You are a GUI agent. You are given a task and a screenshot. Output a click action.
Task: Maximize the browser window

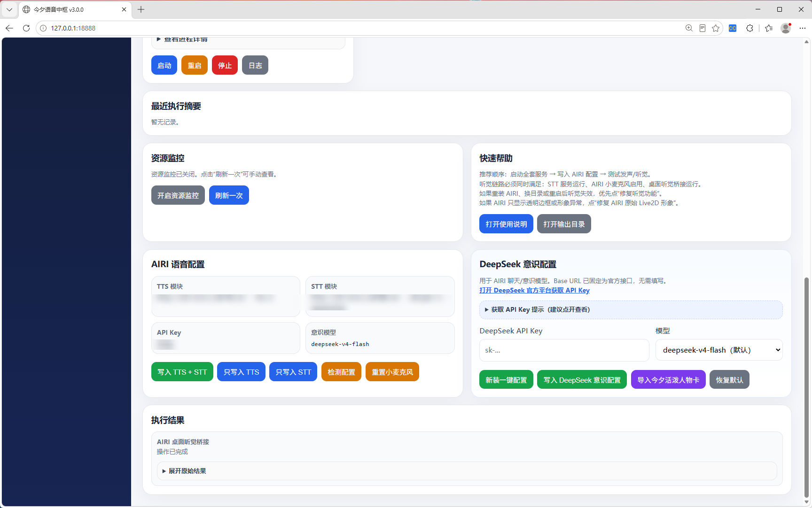(x=780, y=9)
